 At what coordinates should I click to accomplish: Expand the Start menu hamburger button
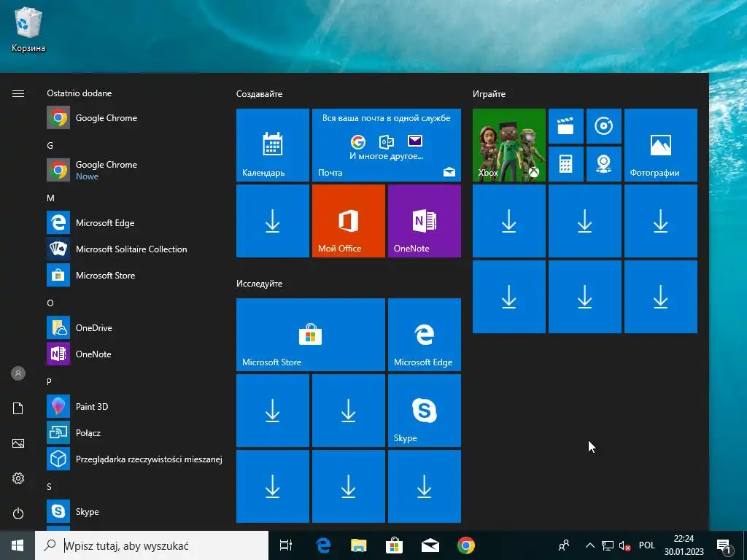point(18,93)
